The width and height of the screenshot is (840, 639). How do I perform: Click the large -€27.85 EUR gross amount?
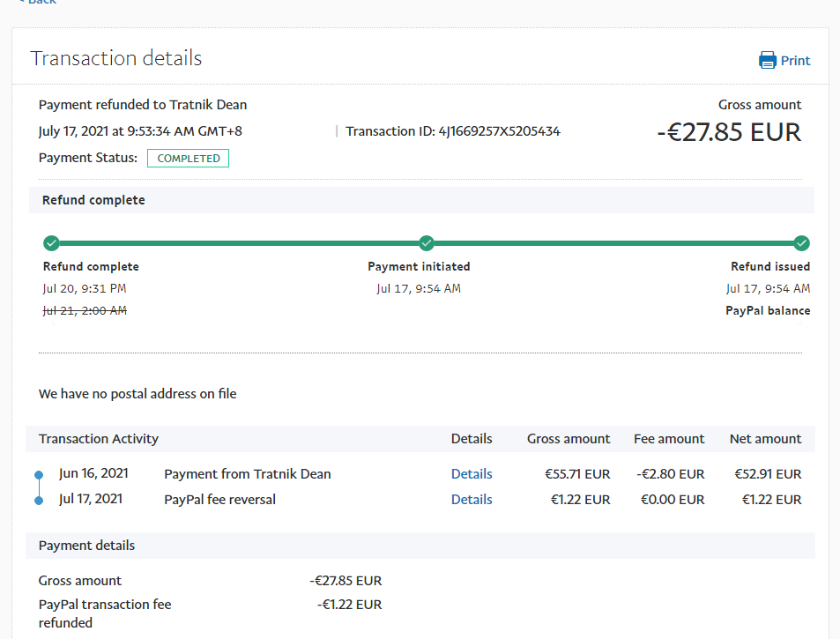click(729, 132)
